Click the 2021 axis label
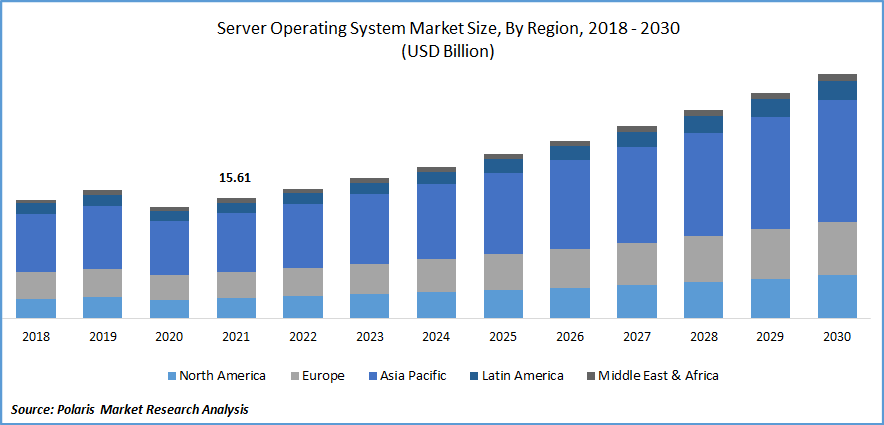 (x=236, y=337)
